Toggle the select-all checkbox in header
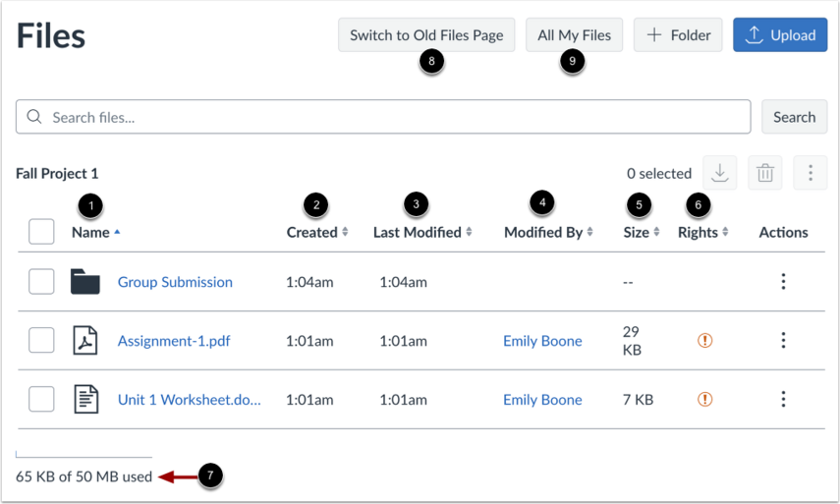The image size is (840, 504). [x=41, y=232]
